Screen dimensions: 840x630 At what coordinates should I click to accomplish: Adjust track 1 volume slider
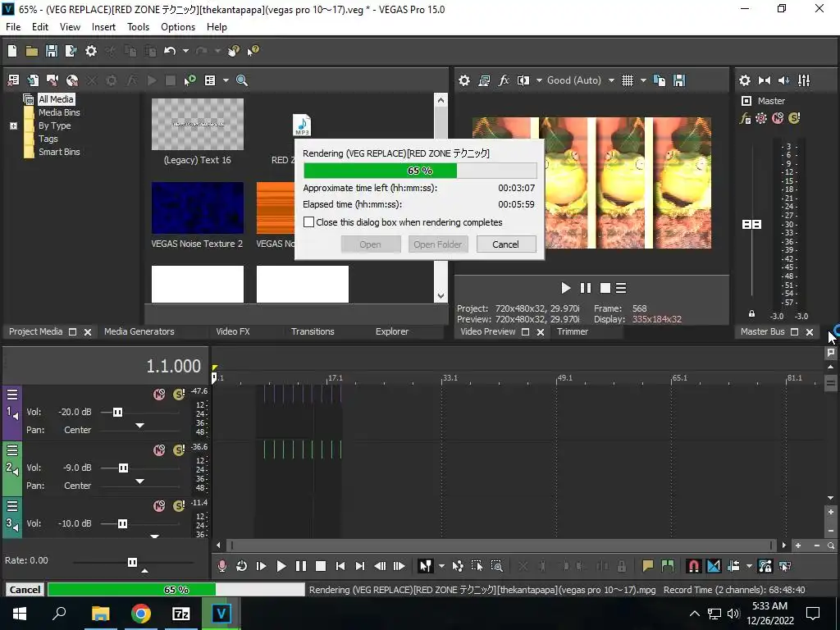[117, 412]
